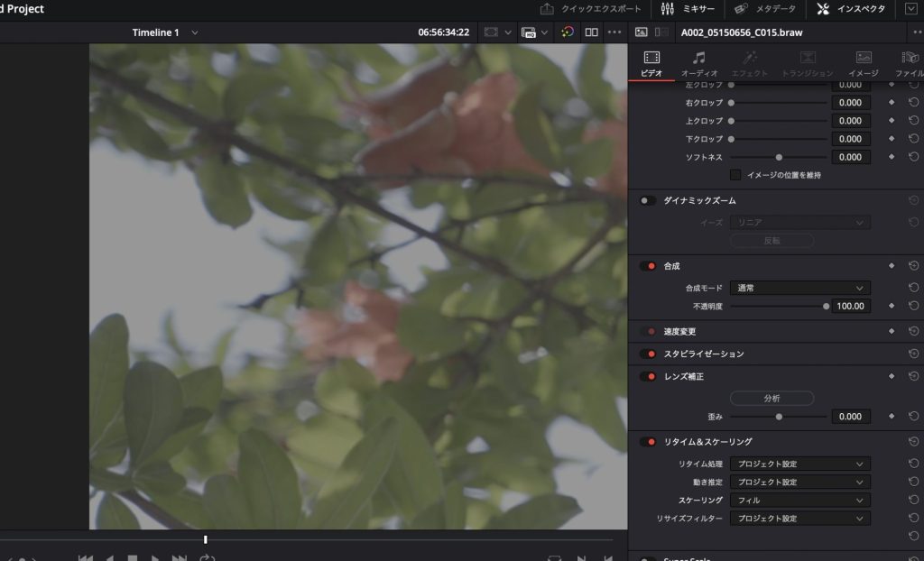Reset the 上クロップ value
Screen dimensions: 924x561
coord(913,121)
